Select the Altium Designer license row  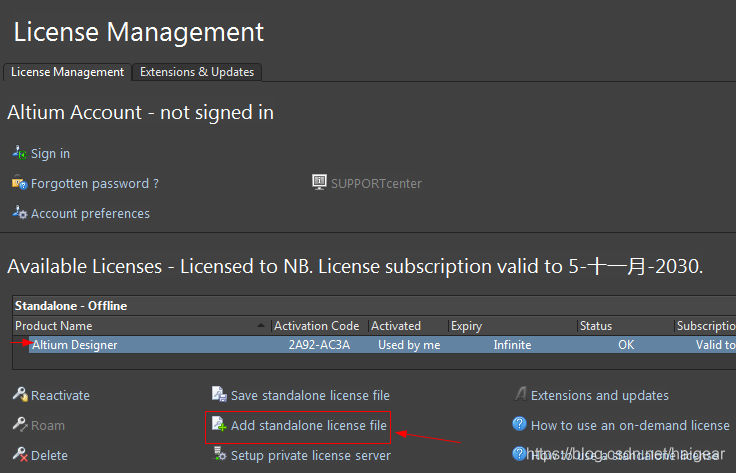pyautogui.click(x=74, y=345)
